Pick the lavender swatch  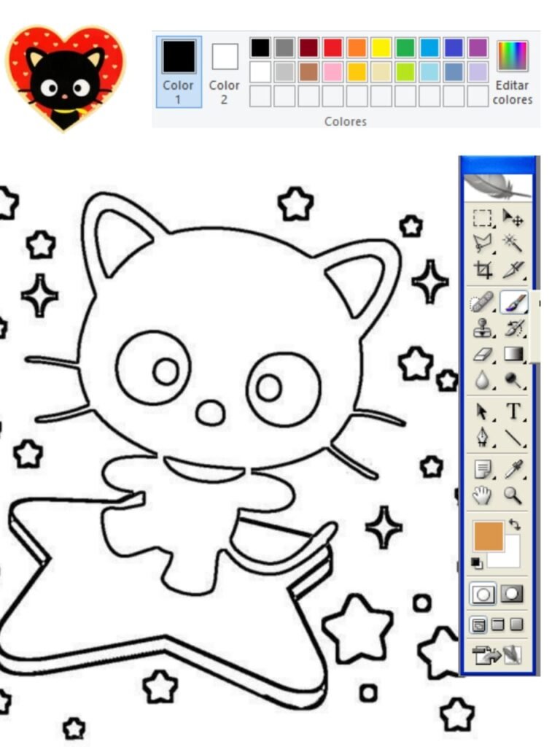coord(478,72)
